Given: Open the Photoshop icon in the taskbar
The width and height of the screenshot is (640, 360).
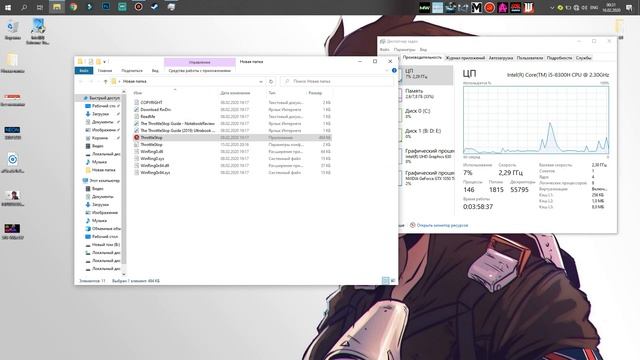Looking at the screenshot, I should coord(106,7).
